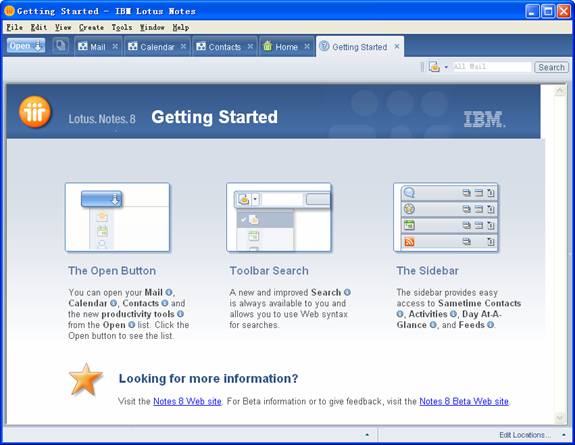Click the info icon after Mail

coord(169,292)
